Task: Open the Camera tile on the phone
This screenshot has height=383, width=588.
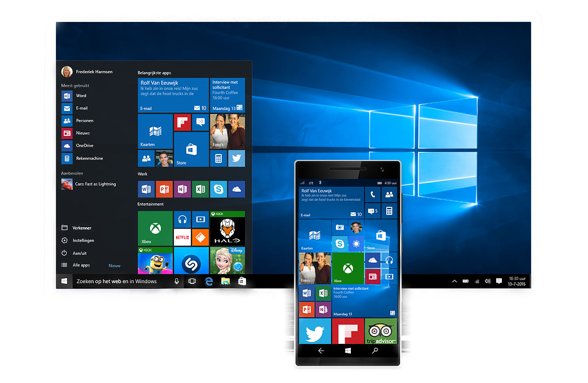Action: (x=340, y=227)
